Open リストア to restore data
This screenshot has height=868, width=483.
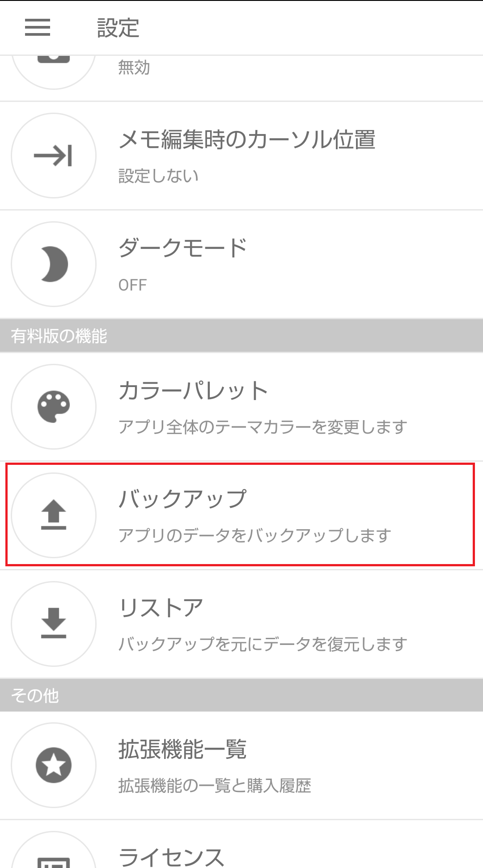(241, 624)
